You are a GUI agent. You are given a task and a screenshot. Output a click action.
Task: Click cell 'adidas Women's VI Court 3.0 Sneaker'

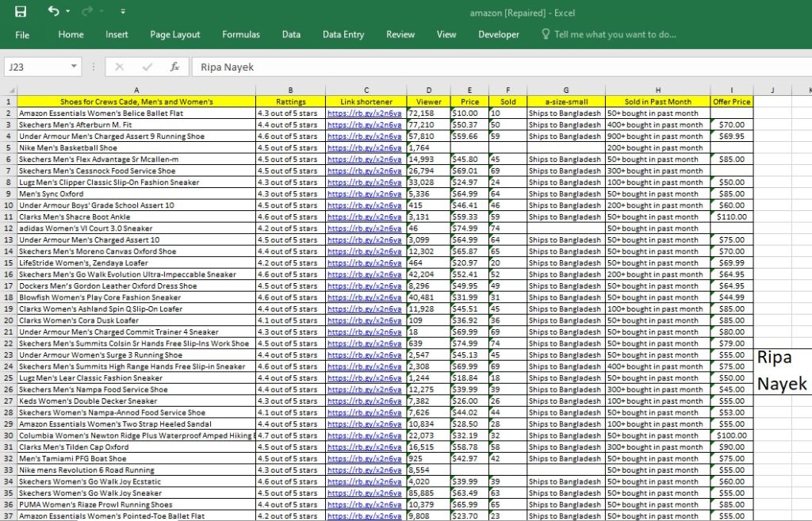(136, 228)
